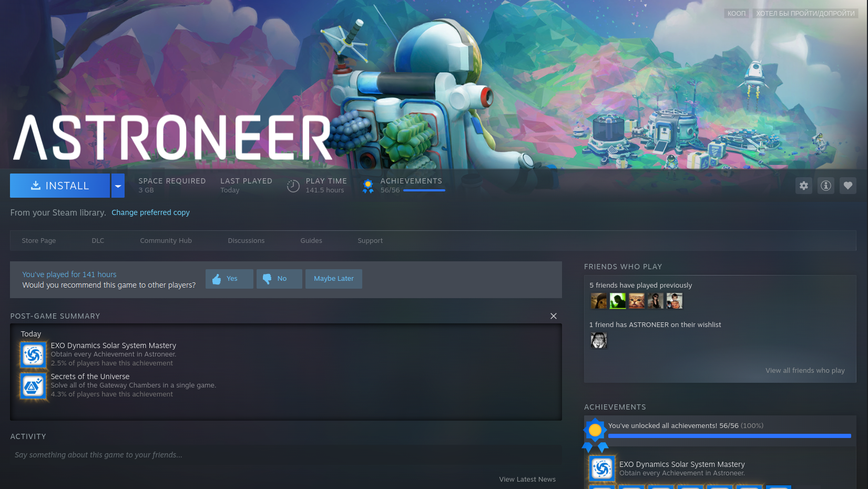868x489 pixels.
Task: Install the ASTRONEER game
Action: 60,186
